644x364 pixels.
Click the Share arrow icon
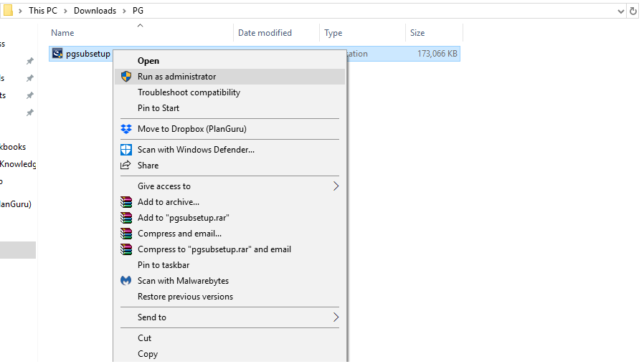tap(126, 166)
